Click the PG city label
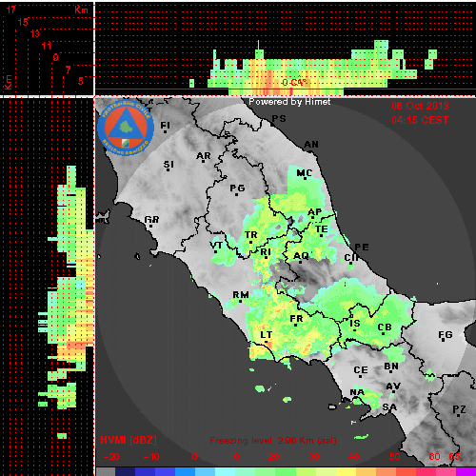This screenshot has height=476, width=476. click(237, 188)
